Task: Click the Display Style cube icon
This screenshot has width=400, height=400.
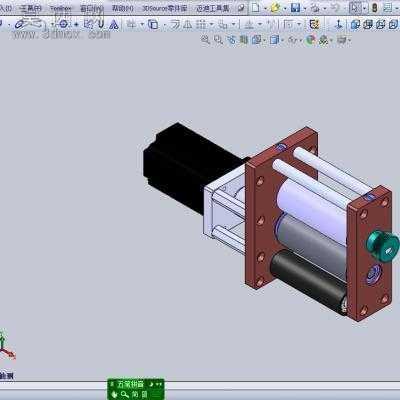Action: pyautogui.click(x=274, y=40)
